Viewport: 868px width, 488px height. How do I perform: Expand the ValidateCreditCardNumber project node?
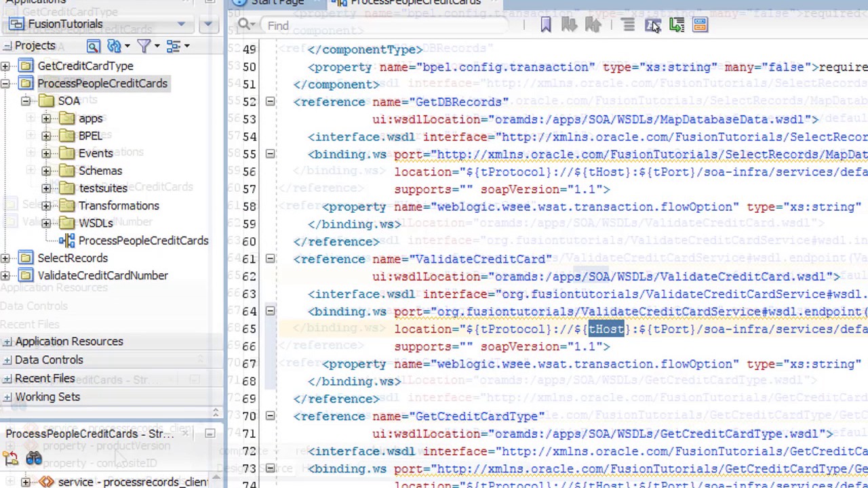pyautogui.click(x=5, y=276)
